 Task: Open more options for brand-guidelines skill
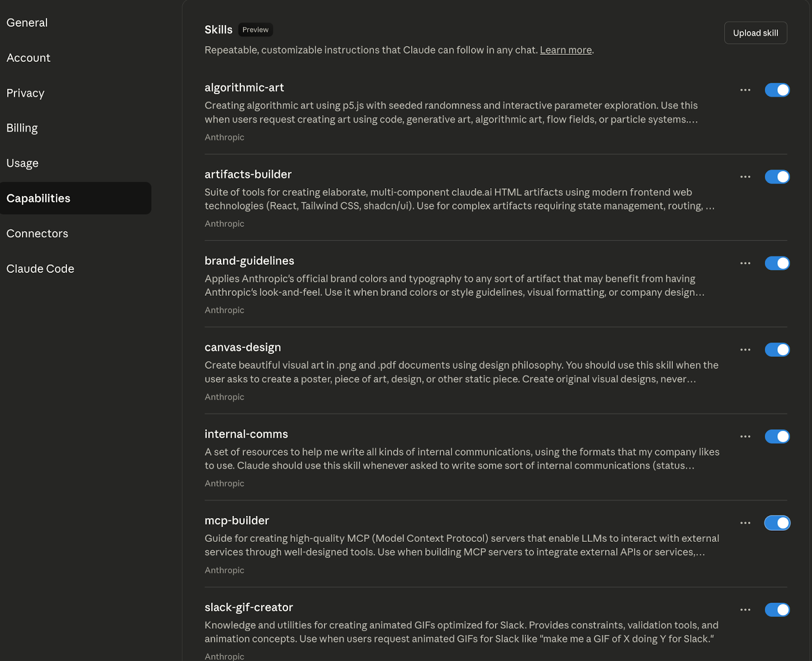point(745,263)
